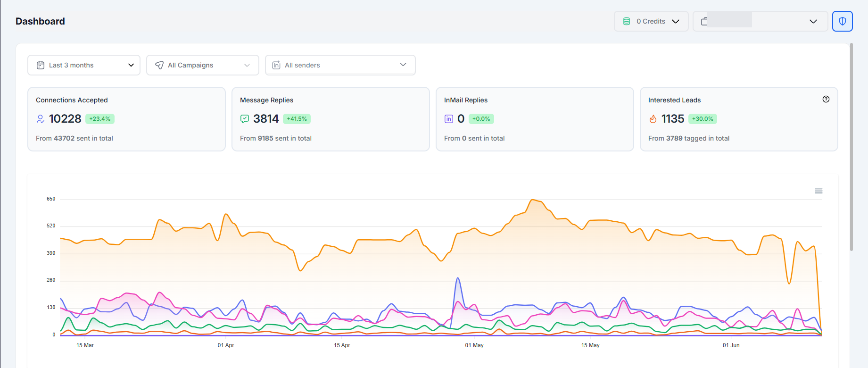Image resolution: width=868 pixels, height=368 pixels.
Task: Click the 15 May axis label
Action: point(590,345)
